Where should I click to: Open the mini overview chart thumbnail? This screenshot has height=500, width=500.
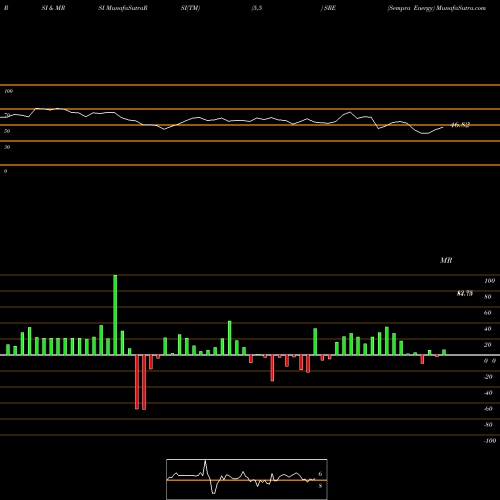click(x=247, y=479)
